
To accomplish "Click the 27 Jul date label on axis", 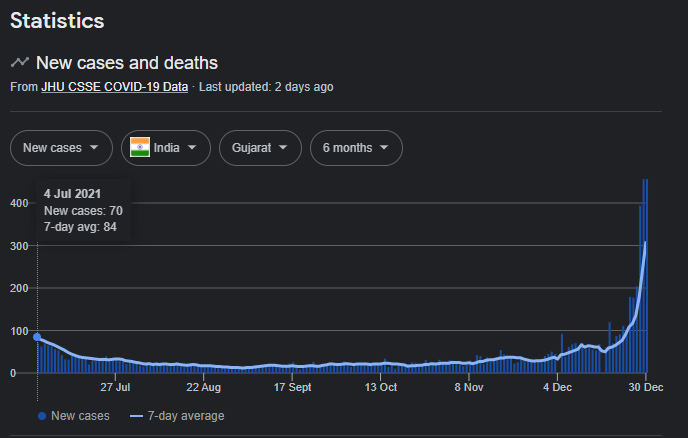I will 115,387.
